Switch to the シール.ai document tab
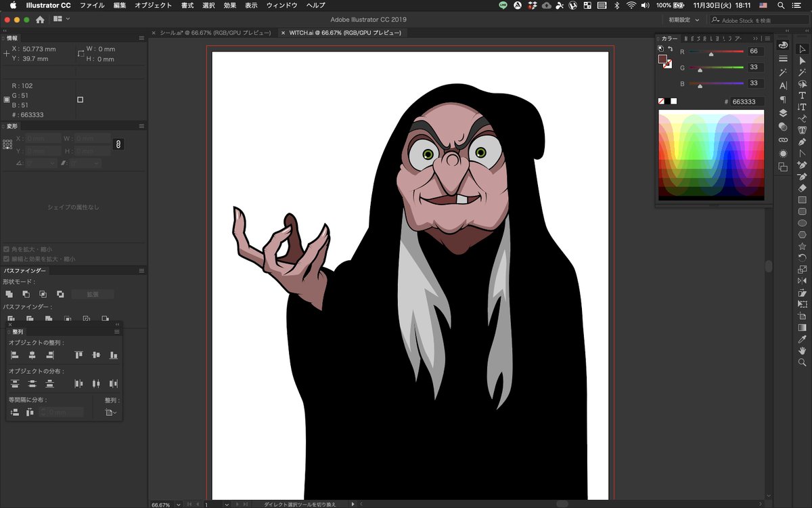This screenshot has height=508, width=812. [x=215, y=33]
